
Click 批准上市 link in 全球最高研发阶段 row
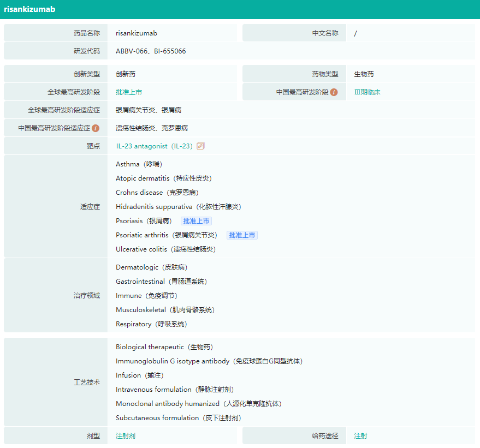pos(129,92)
